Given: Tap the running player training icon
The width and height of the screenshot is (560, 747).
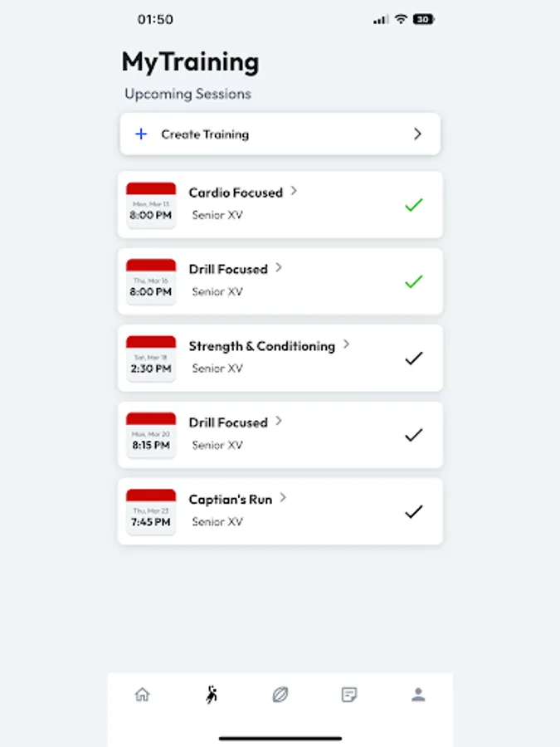Looking at the screenshot, I should point(212,695).
